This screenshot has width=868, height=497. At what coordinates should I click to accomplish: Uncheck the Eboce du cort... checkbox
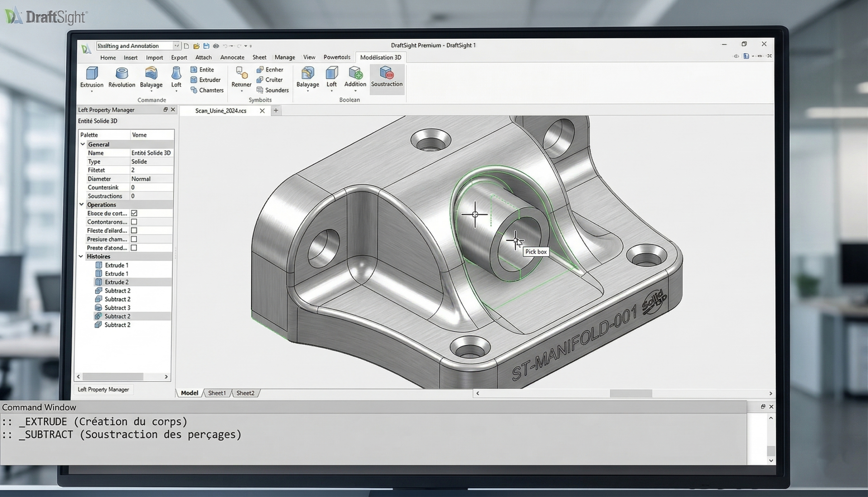pyautogui.click(x=134, y=213)
